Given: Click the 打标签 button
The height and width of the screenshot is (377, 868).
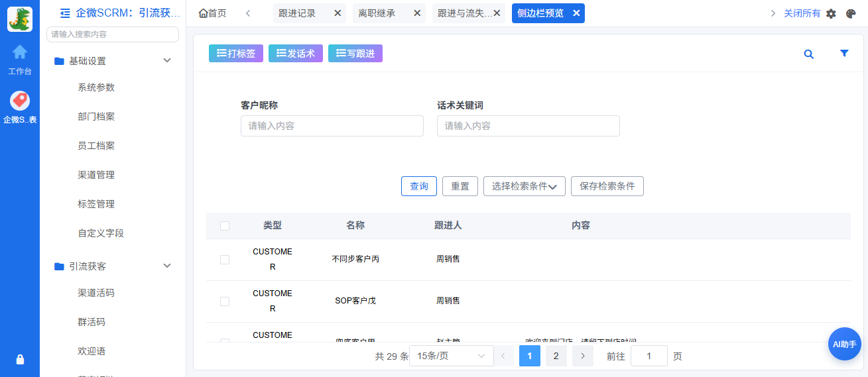Looking at the screenshot, I should click(236, 54).
